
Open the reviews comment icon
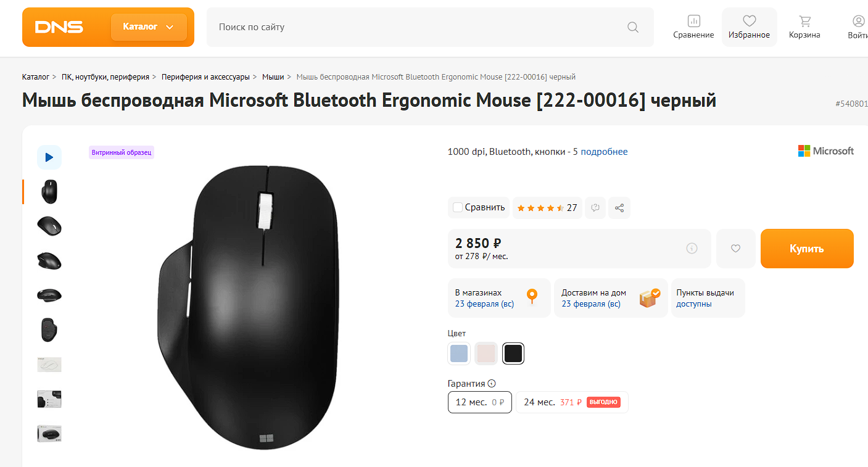[x=595, y=208]
